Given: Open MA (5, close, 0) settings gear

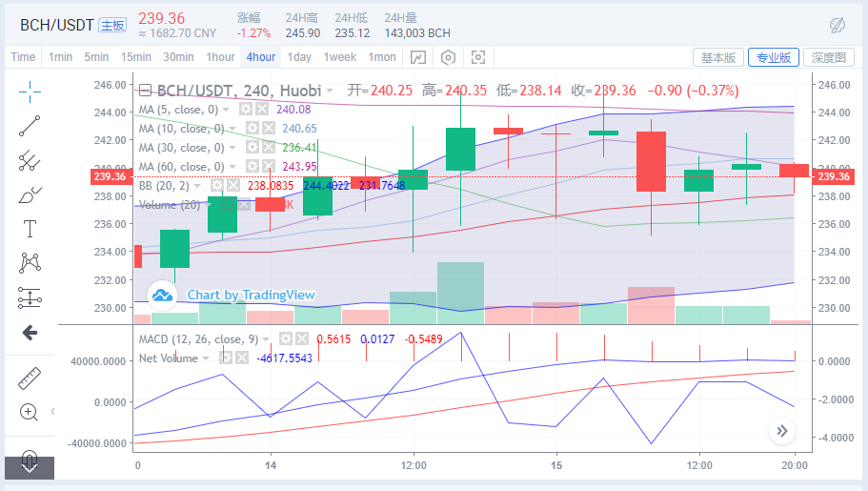Looking at the screenshot, I should [246, 110].
